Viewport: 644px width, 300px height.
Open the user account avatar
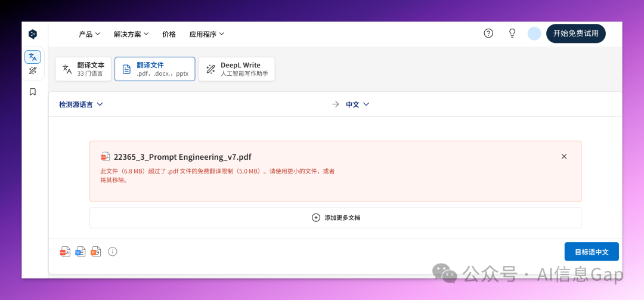534,34
